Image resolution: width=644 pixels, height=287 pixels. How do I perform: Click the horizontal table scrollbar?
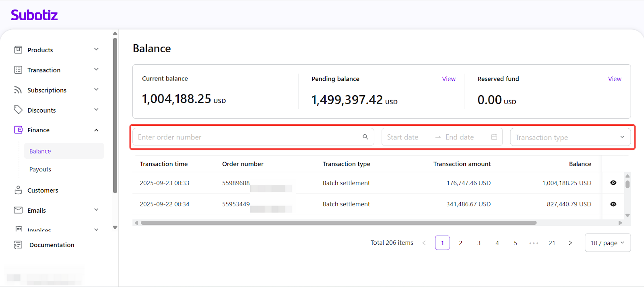[338, 223]
